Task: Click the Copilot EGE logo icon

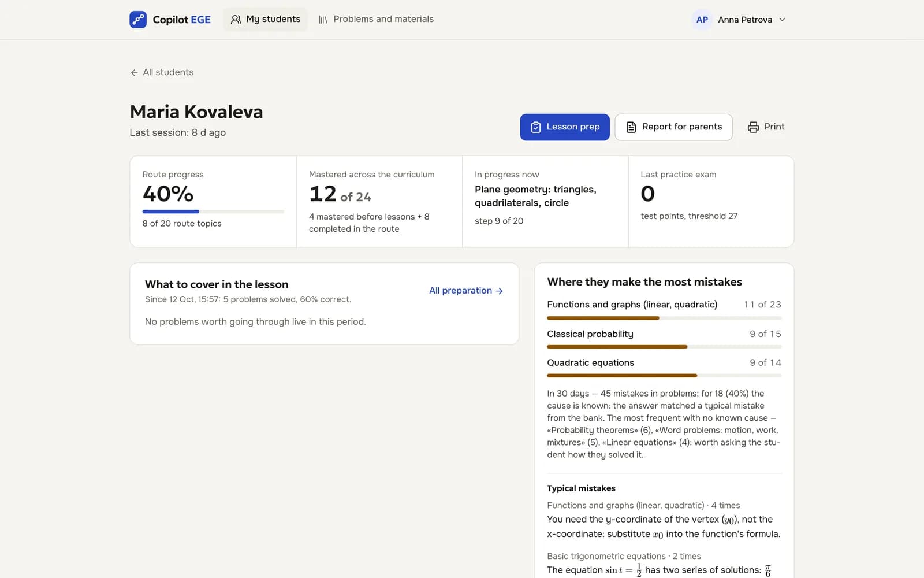Action: (138, 20)
